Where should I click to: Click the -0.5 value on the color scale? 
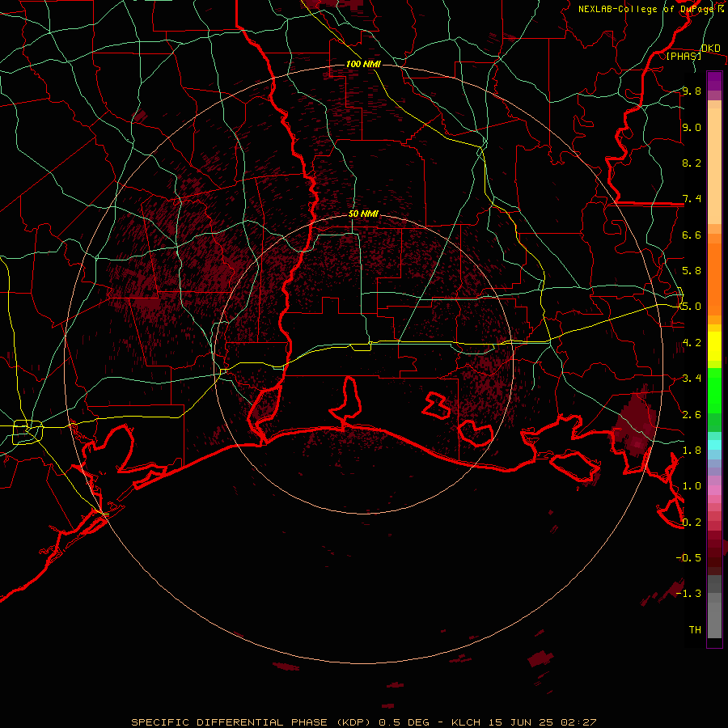688,557
